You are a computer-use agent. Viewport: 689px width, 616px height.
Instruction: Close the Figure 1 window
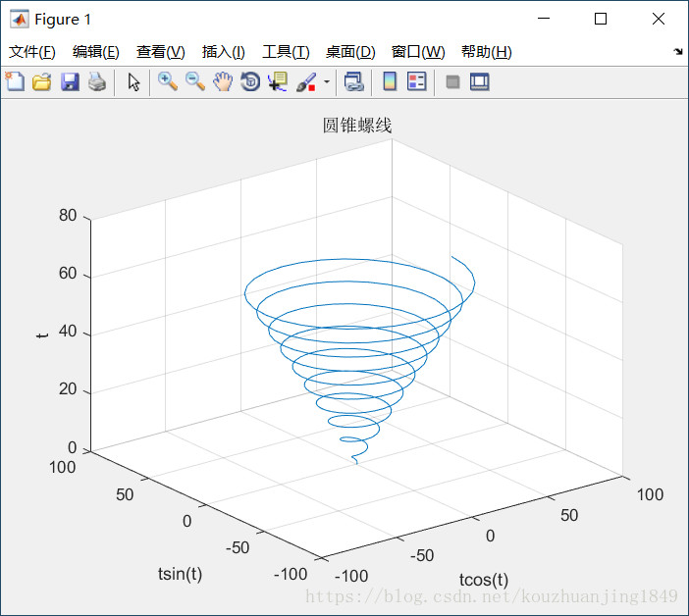pos(659,19)
